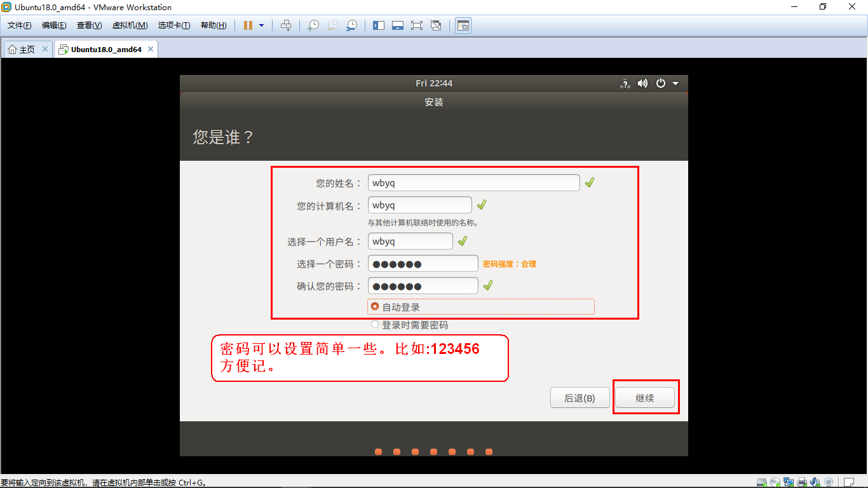Close the 主页 tab
Viewport: 868px width, 488px height.
click(45, 49)
